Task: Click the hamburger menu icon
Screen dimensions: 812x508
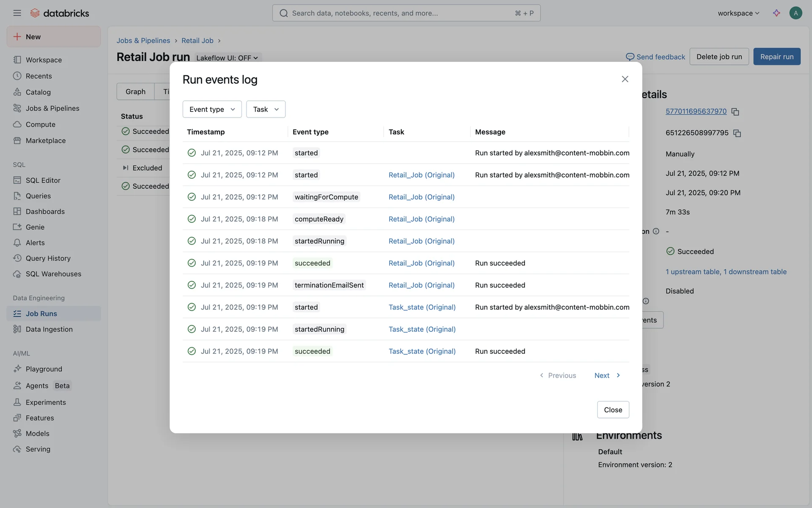Action: [17, 13]
